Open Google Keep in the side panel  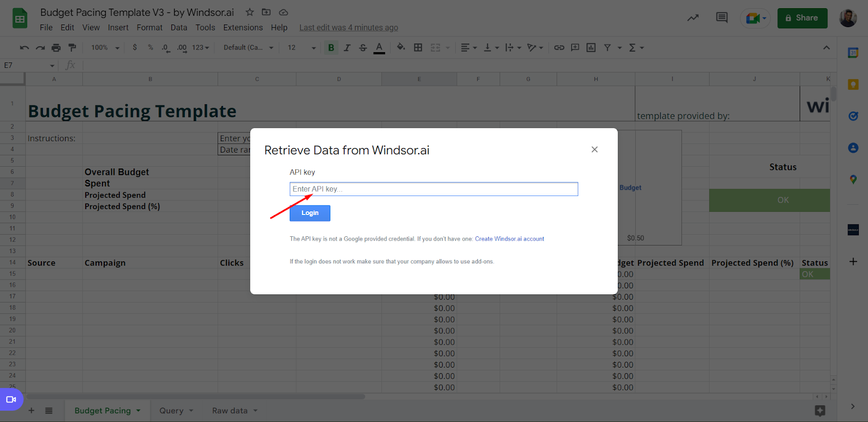853,85
